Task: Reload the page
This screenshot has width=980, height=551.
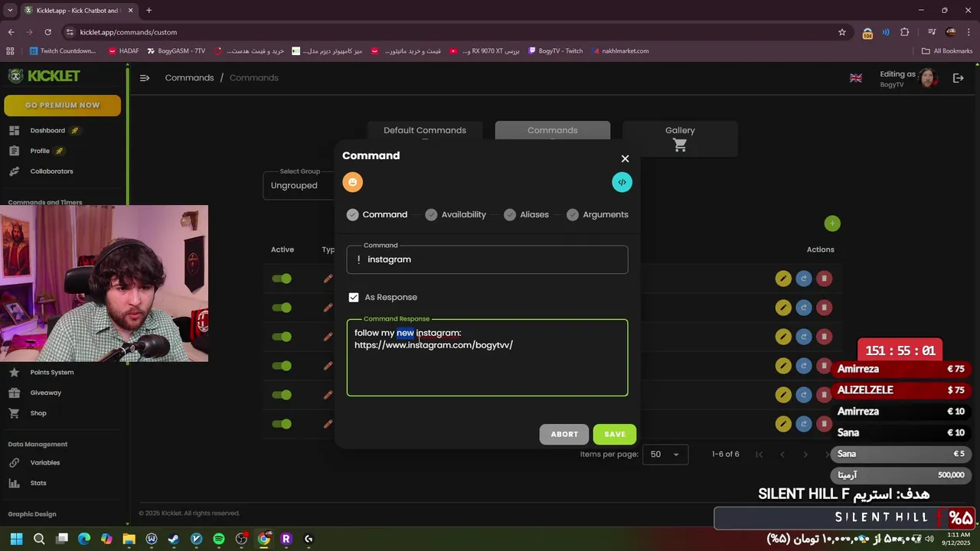Action: pyautogui.click(x=47, y=32)
